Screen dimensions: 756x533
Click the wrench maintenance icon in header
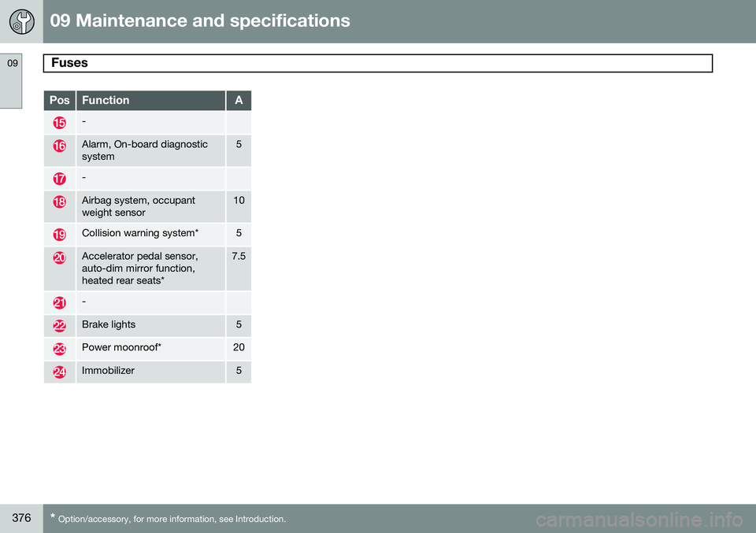coord(22,22)
